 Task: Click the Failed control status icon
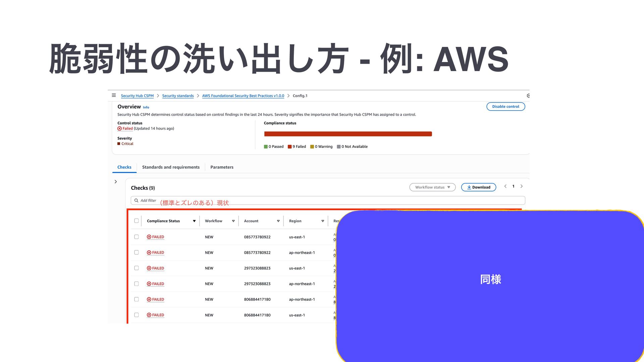[119, 129]
